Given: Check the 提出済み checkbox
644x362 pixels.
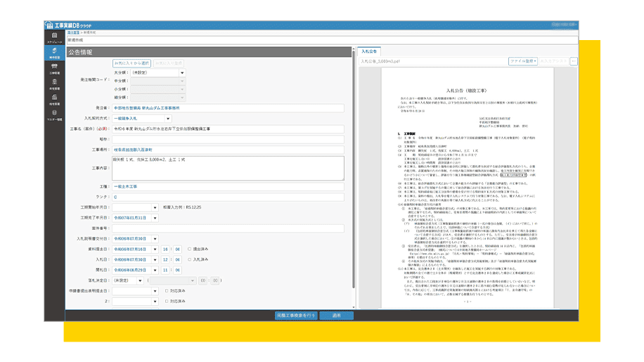Looking at the screenshot, I should click(x=188, y=249).
